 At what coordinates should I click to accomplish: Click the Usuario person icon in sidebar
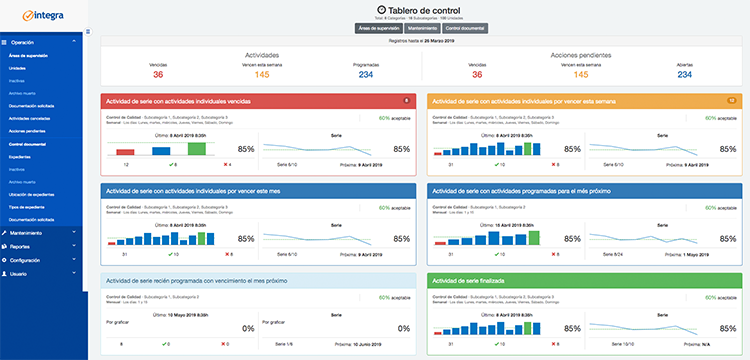(x=4, y=274)
